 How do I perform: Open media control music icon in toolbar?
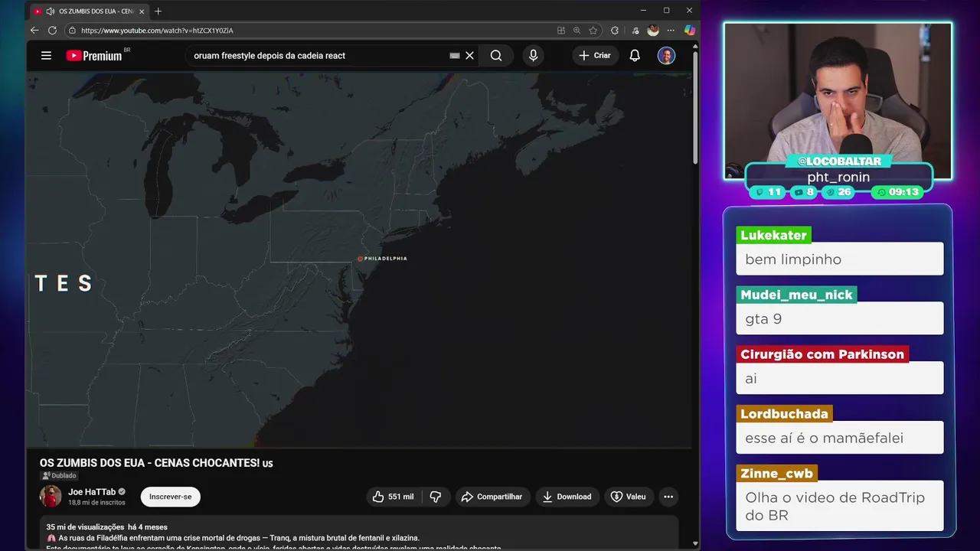[635, 31]
